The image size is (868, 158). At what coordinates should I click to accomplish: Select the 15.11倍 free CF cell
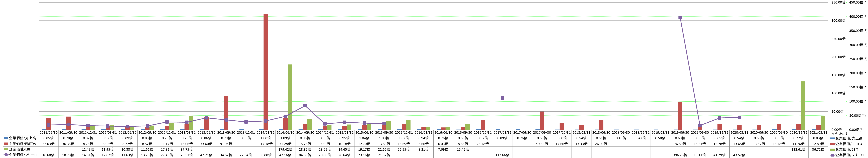pos(700,155)
